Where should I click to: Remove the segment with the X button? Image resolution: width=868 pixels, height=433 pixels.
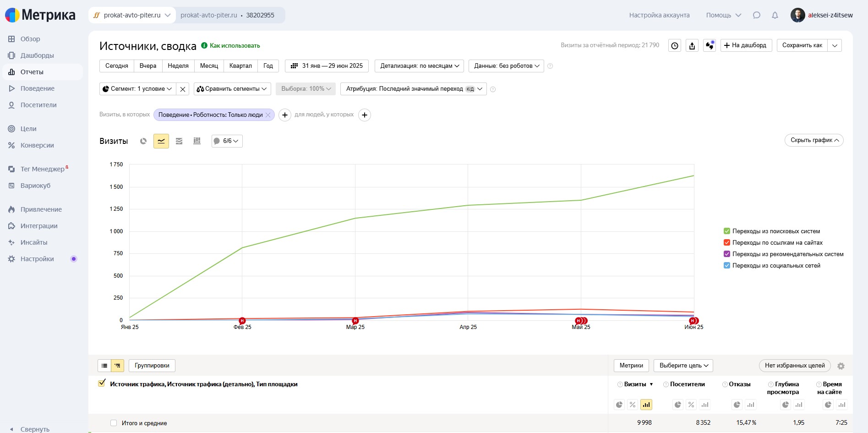[183, 89]
